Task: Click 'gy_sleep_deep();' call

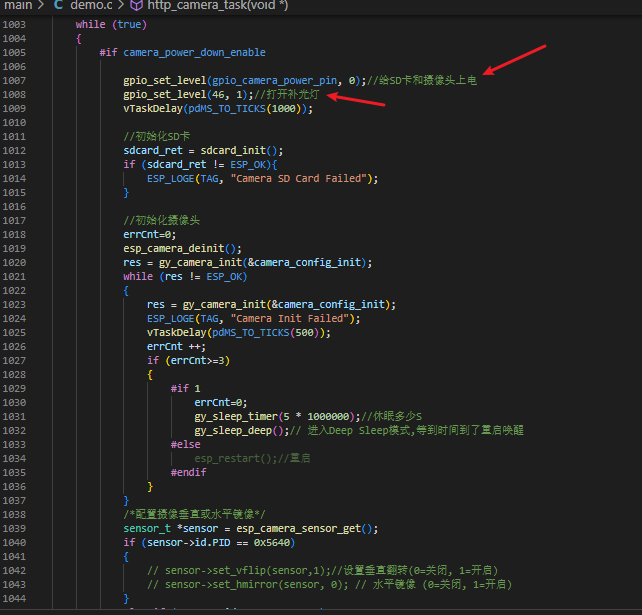Action: [242, 431]
